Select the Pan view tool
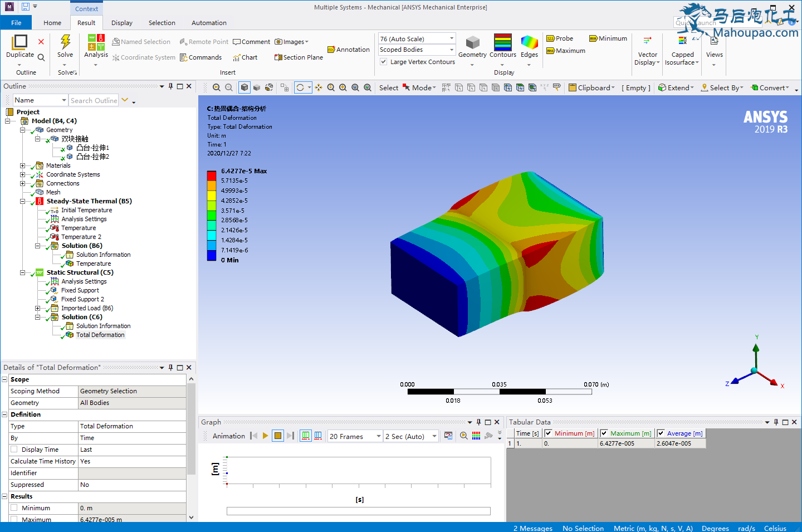Viewport: 802px width, 532px height. coord(319,87)
